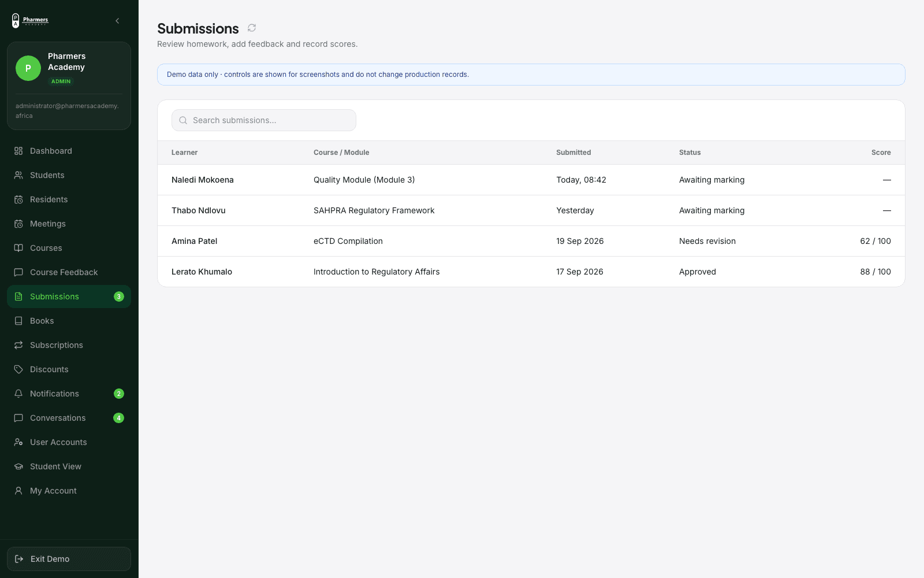Go to Students section
The height and width of the screenshot is (578, 924).
pyautogui.click(x=69, y=175)
